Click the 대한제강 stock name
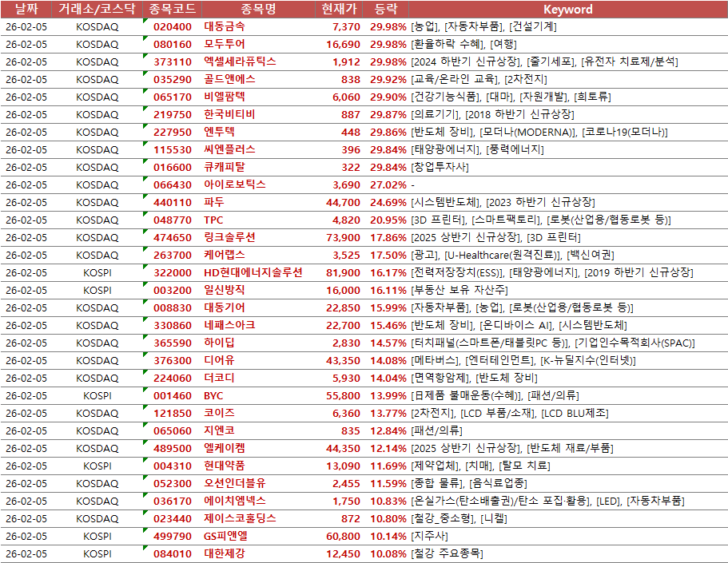This screenshot has width=728, height=563. [x=225, y=553]
